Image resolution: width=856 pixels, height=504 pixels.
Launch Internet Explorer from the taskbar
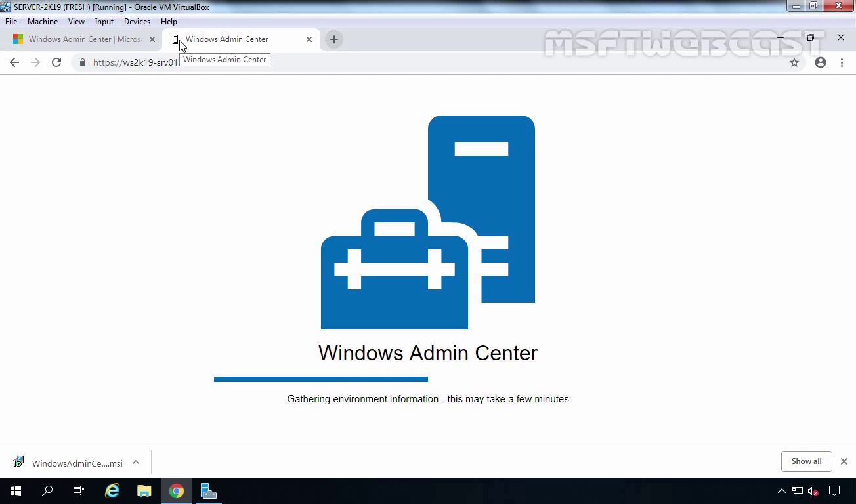(x=112, y=491)
